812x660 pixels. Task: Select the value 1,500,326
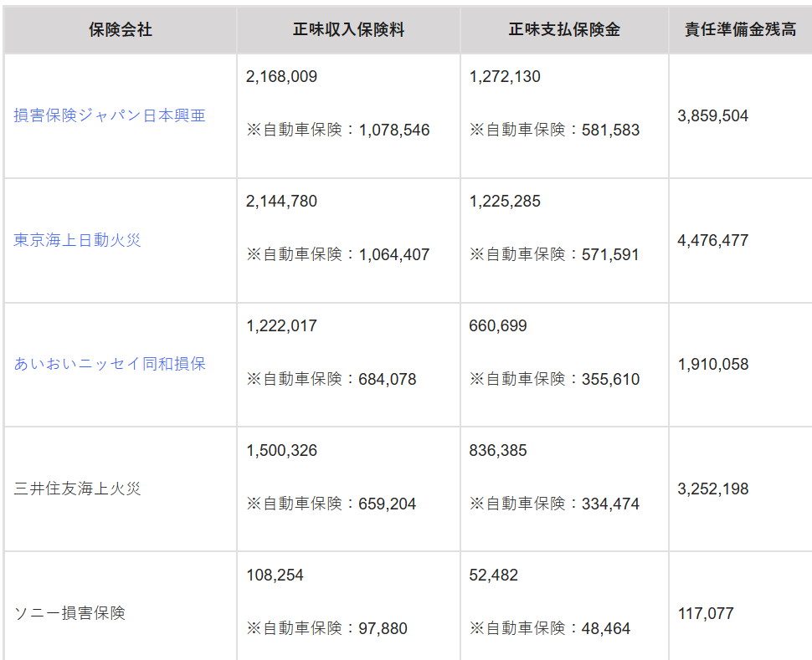(x=282, y=451)
